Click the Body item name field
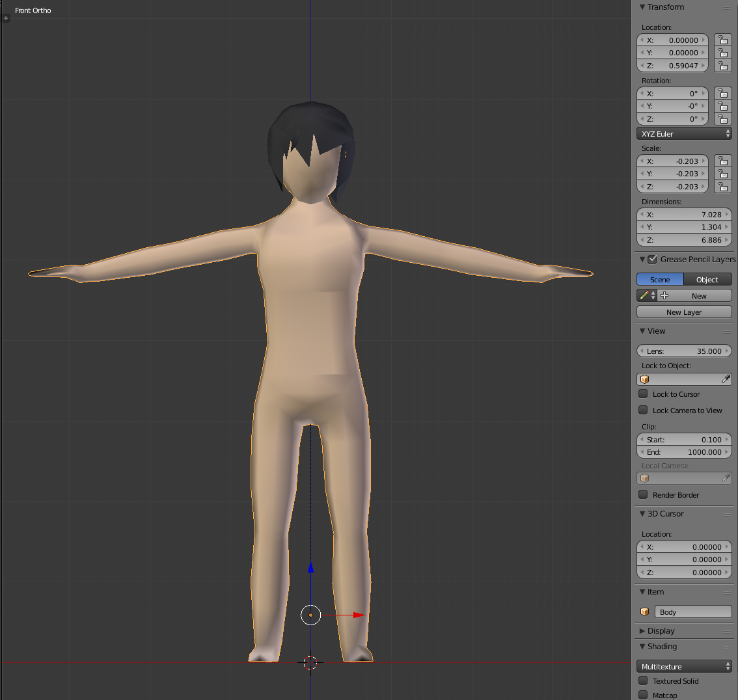Viewport: 738px width, 700px height. [692, 612]
